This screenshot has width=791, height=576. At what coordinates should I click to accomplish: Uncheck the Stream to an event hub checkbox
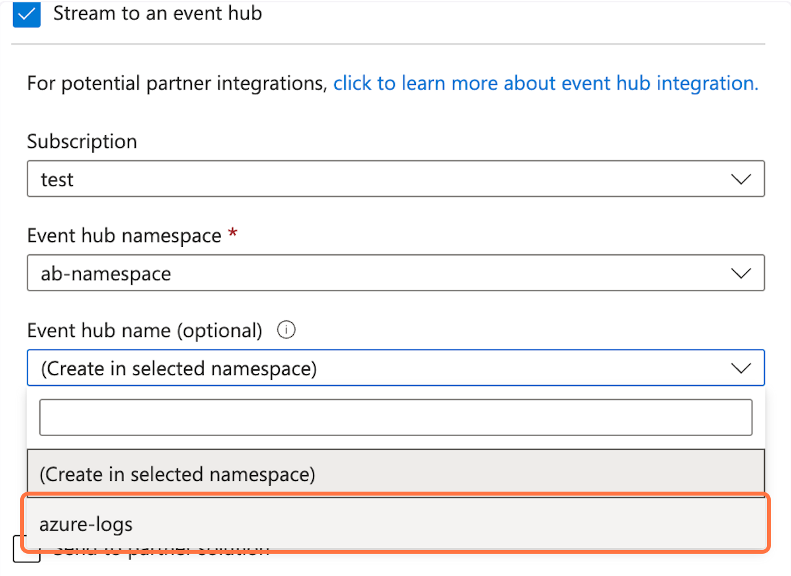[x=27, y=15]
